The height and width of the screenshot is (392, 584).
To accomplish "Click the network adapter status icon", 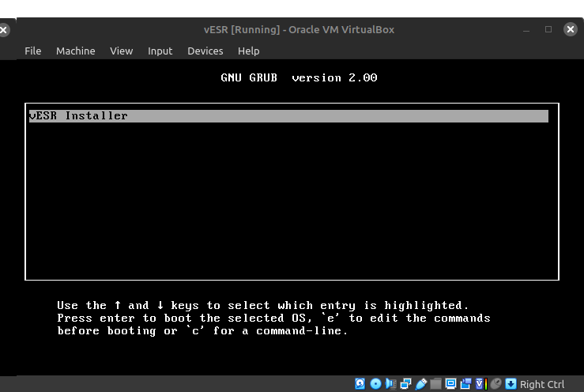I will coord(406,384).
